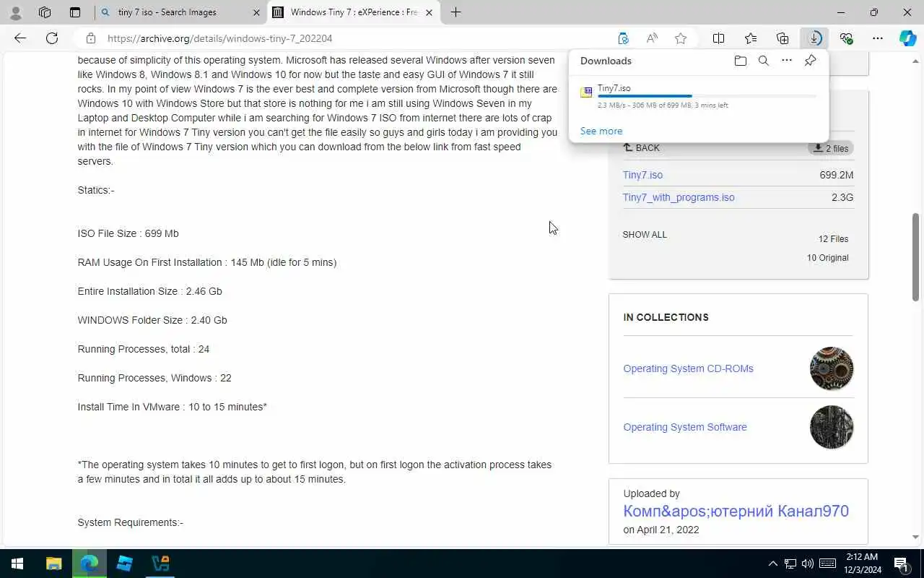The width and height of the screenshot is (924, 578).
Task: Click 'Entire Installation Size : 2.46 Gb' line
Action: pyautogui.click(x=149, y=291)
